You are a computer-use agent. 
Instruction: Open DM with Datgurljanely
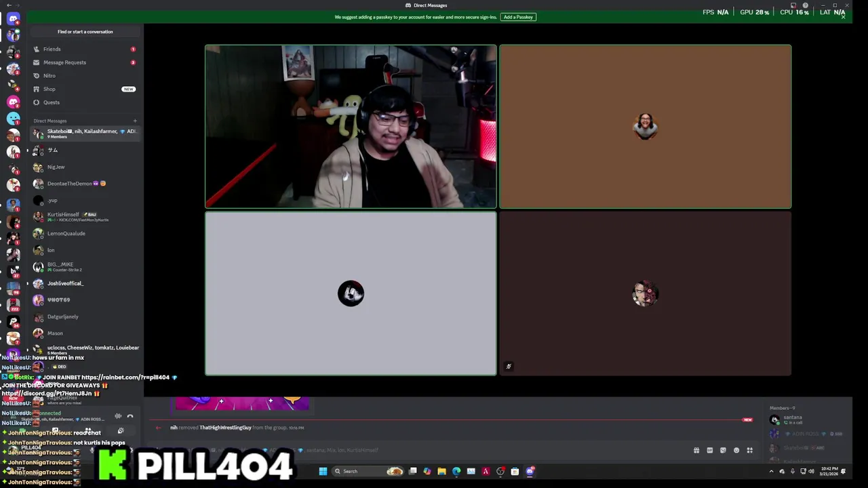pos(85,317)
